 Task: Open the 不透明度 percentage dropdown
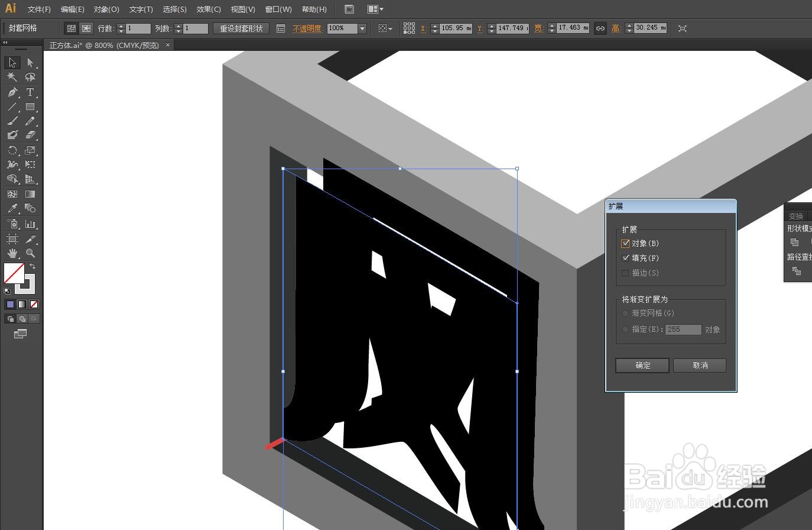[361, 28]
